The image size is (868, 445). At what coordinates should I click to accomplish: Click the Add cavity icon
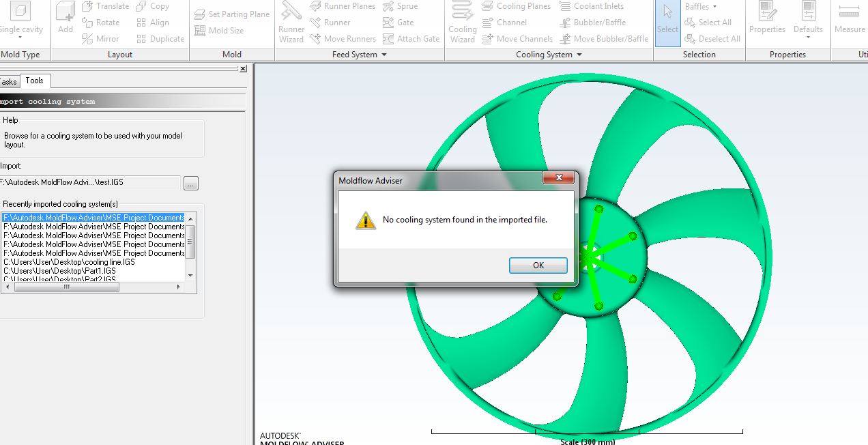tap(66, 18)
